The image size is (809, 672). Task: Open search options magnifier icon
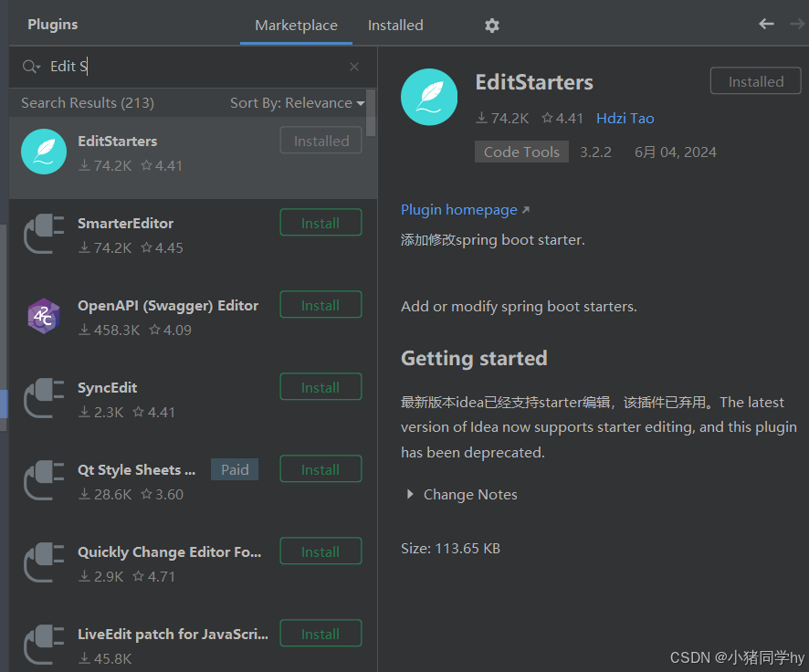(31, 67)
